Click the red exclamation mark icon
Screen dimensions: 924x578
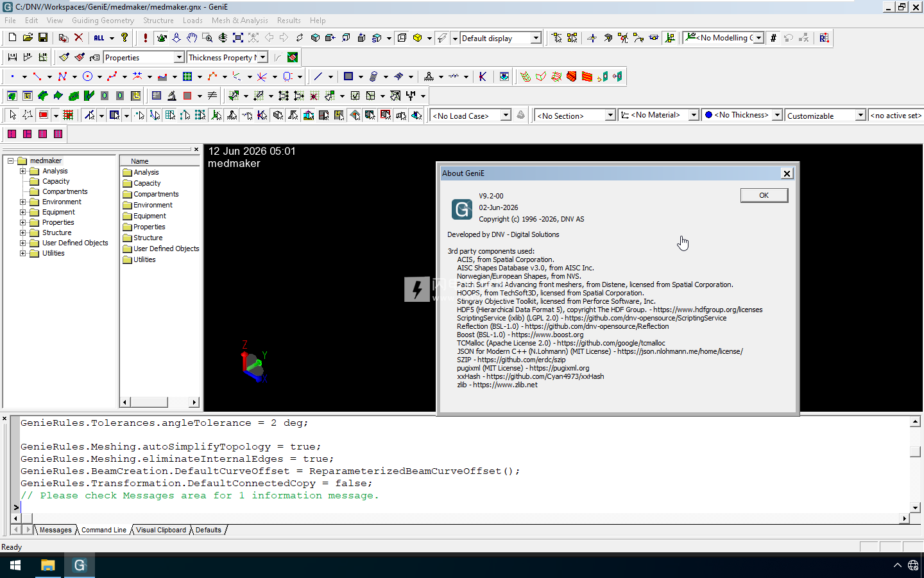146,38
